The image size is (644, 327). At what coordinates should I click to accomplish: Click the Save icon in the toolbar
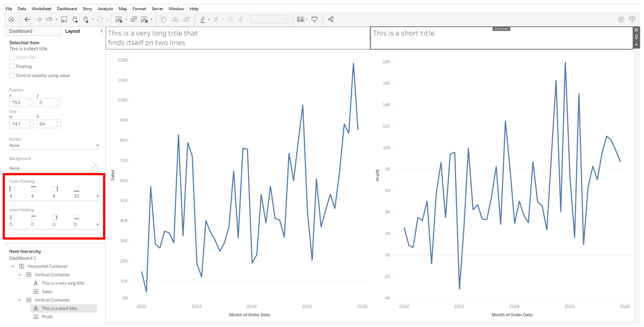pos(64,20)
